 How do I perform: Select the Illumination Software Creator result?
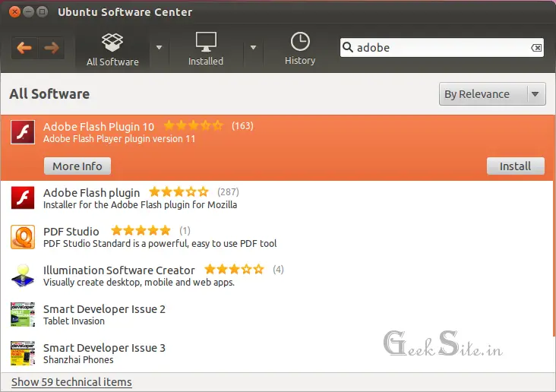pos(278,276)
